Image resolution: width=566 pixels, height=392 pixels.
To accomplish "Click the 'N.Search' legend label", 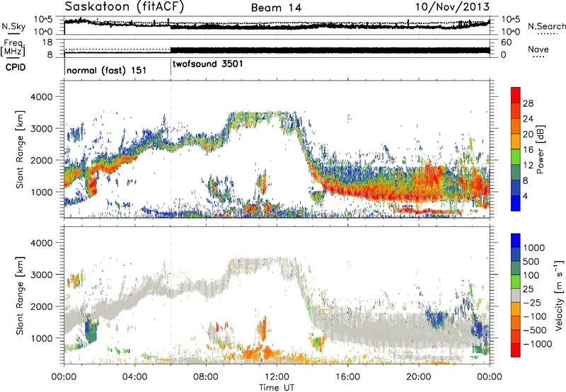I will coord(546,26).
